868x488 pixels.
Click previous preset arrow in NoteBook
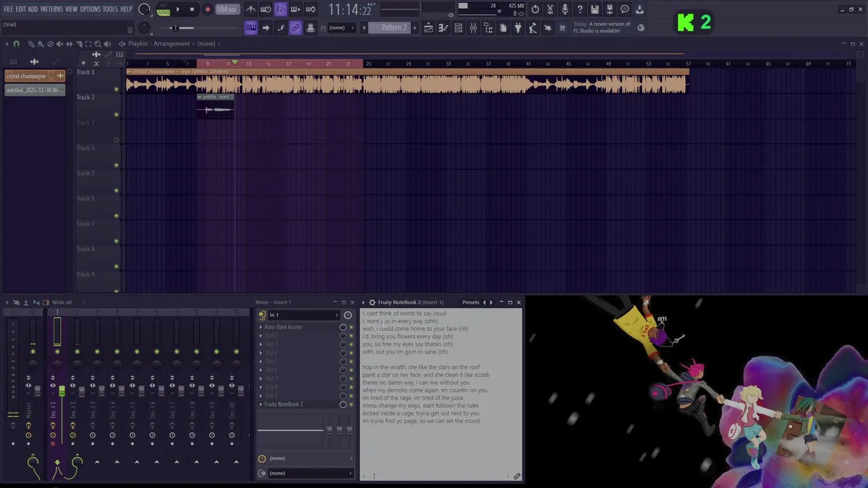484,302
